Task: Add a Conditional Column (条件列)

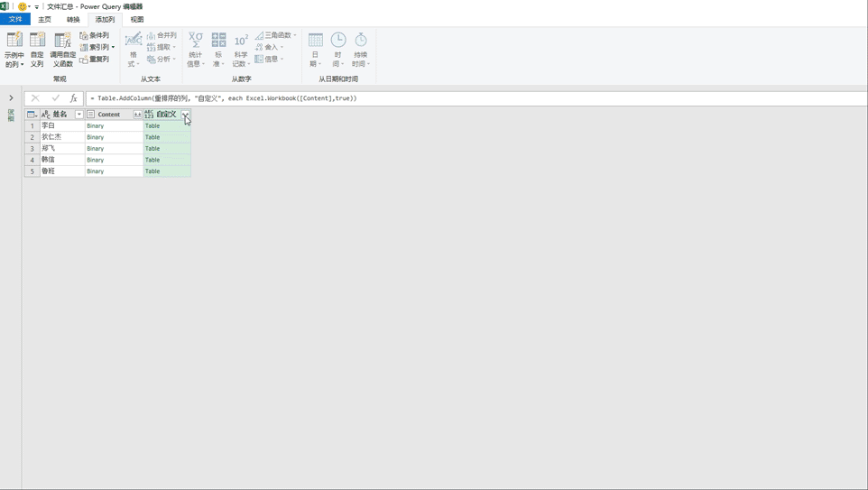Action: (94, 35)
